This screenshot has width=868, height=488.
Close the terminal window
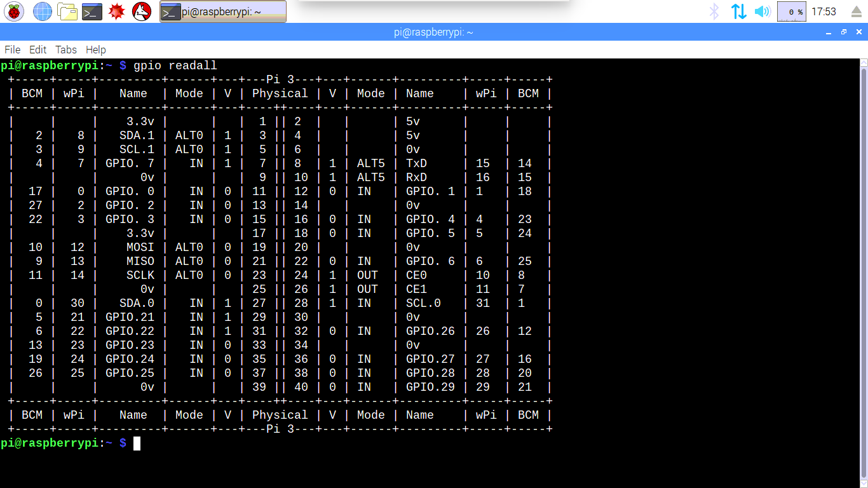858,32
